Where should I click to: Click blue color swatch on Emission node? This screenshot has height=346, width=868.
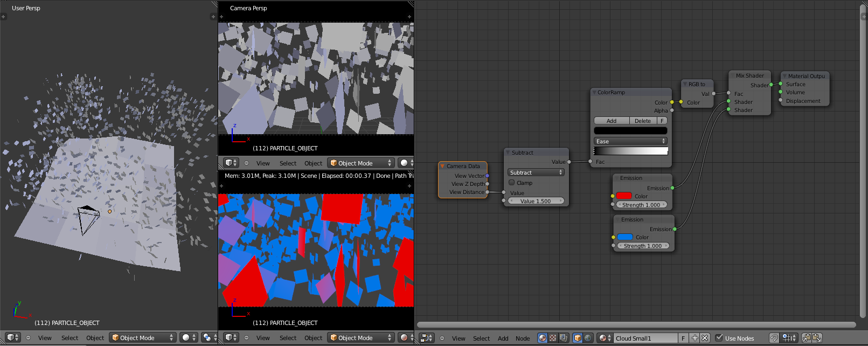(625, 237)
